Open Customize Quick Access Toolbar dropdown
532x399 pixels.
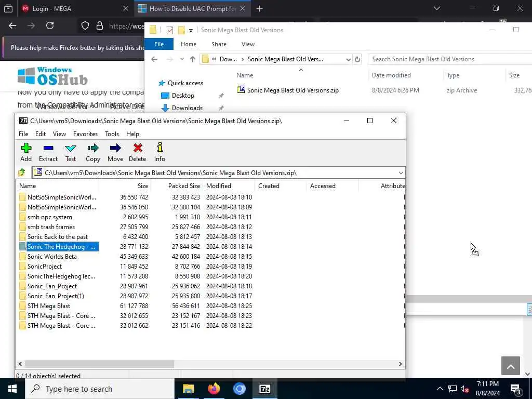[x=191, y=30]
